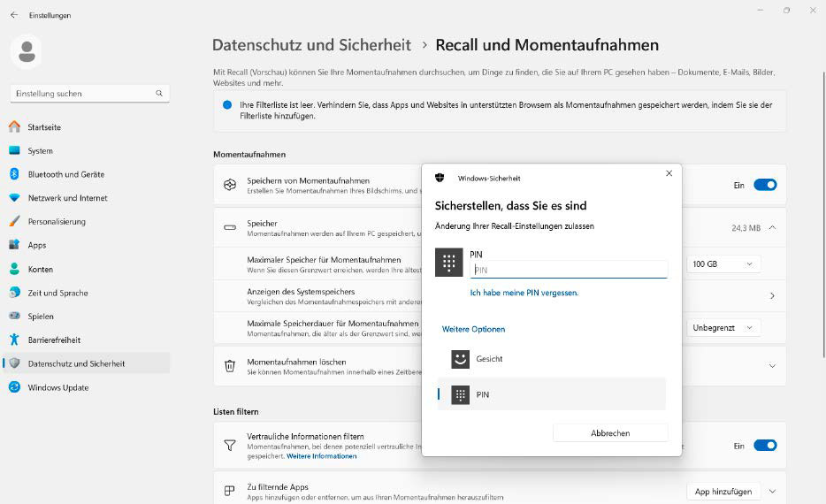The image size is (826, 504).
Task: Click the search magnifier icon
Action: click(x=159, y=93)
